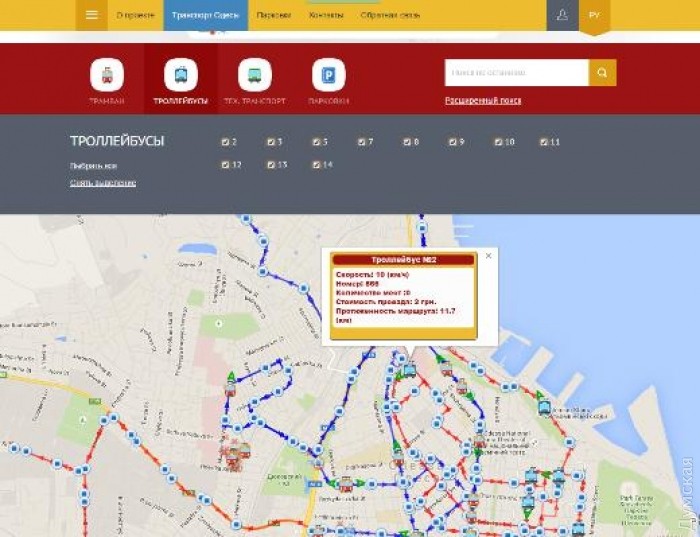Viewport: 700px width, 537px height.
Task: Open the РУ language selector
Action: (x=594, y=15)
